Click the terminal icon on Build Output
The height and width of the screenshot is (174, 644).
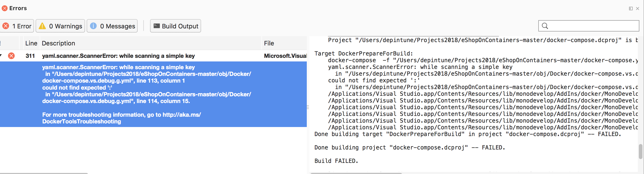pyautogui.click(x=156, y=26)
